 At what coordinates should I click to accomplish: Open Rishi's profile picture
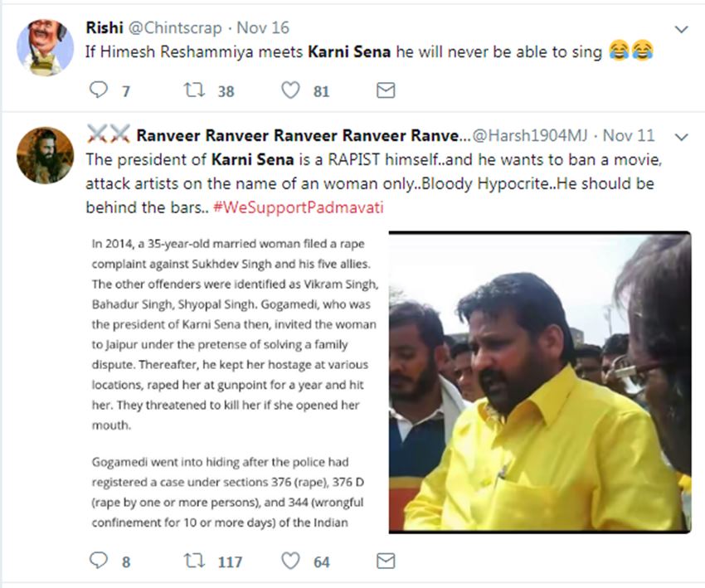(45, 46)
